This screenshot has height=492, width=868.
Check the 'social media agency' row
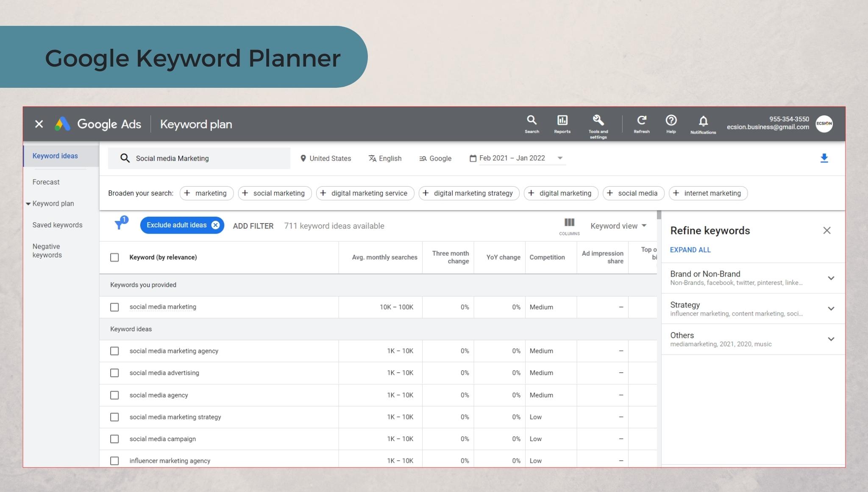click(x=114, y=395)
